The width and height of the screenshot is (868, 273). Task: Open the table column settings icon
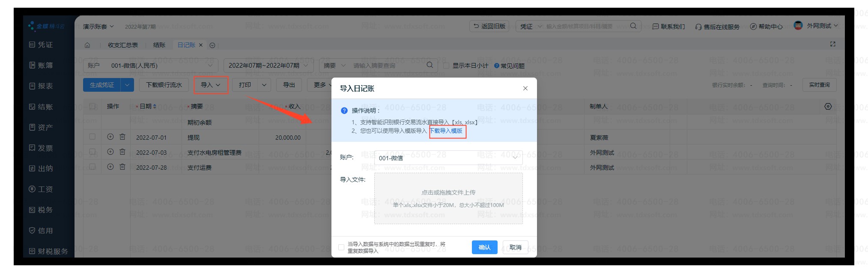[828, 106]
